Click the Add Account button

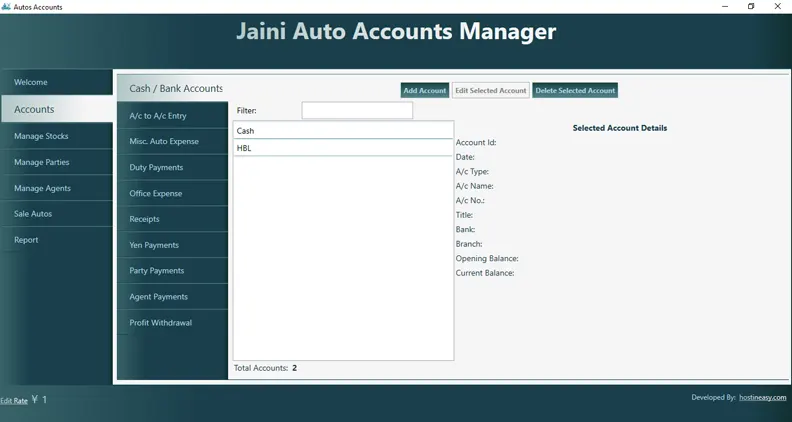pyautogui.click(x=424, y=91)
